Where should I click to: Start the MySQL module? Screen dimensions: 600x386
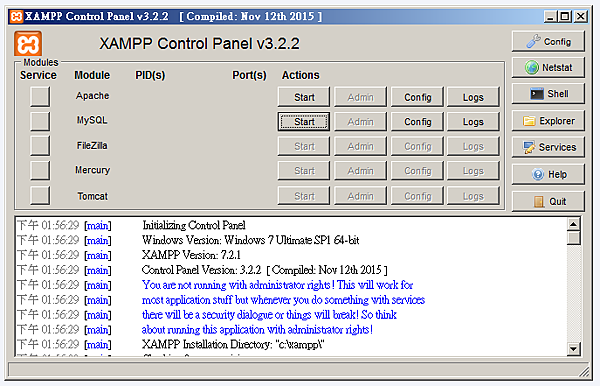(304, 122)
